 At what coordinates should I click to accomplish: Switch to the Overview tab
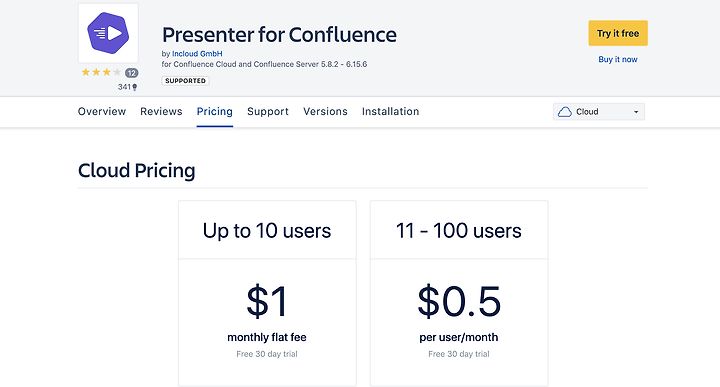point(101,112)
